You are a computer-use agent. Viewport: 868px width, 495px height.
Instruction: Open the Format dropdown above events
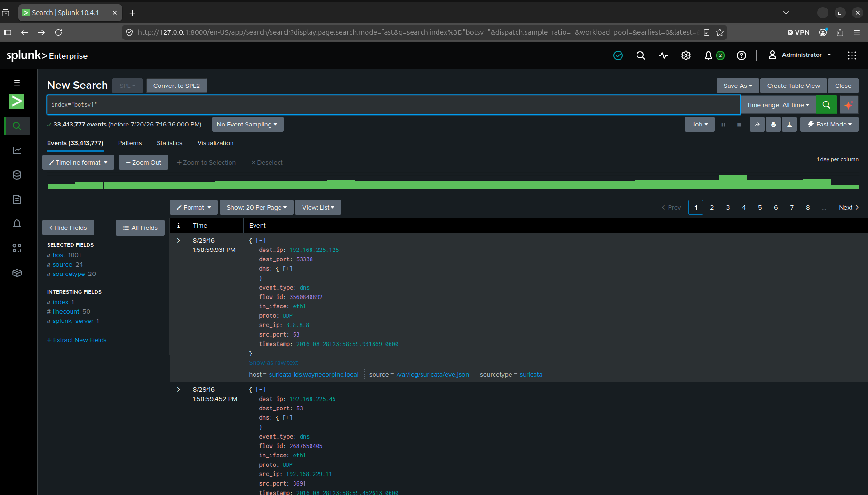194,207
